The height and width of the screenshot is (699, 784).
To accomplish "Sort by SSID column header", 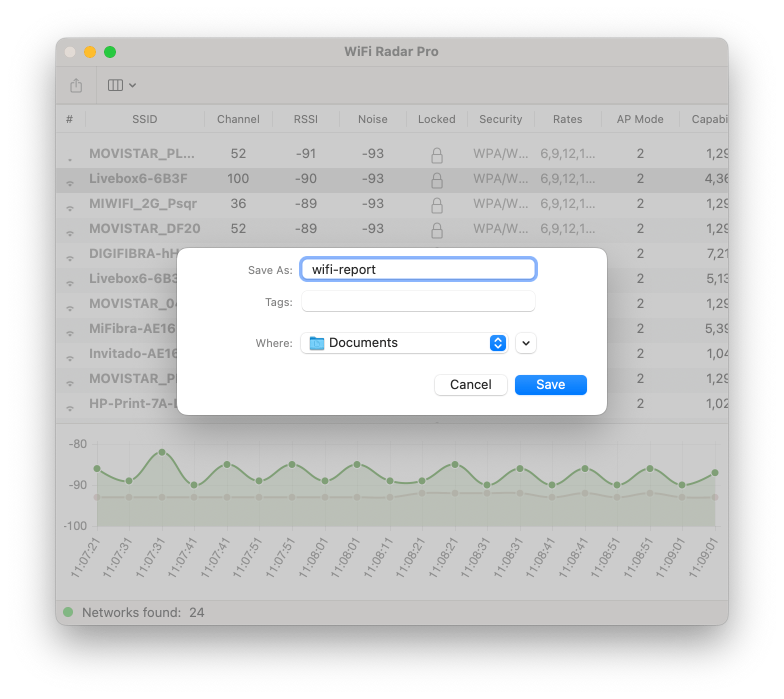I will 145,119.
